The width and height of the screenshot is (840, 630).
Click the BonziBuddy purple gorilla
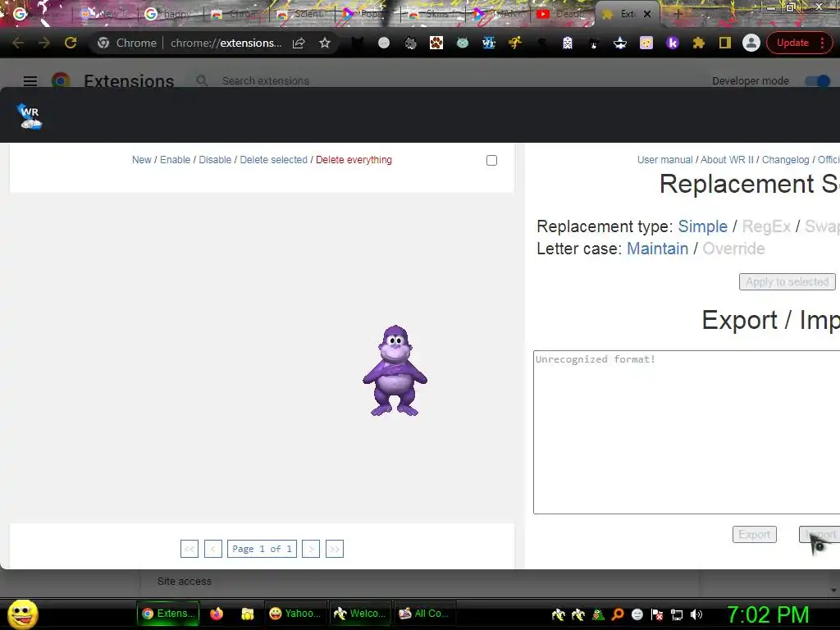coord(395,370)
